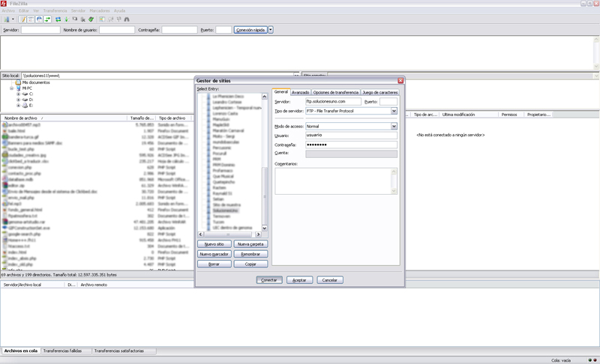Toggle the synchronized browsing icon

point(118,19)
